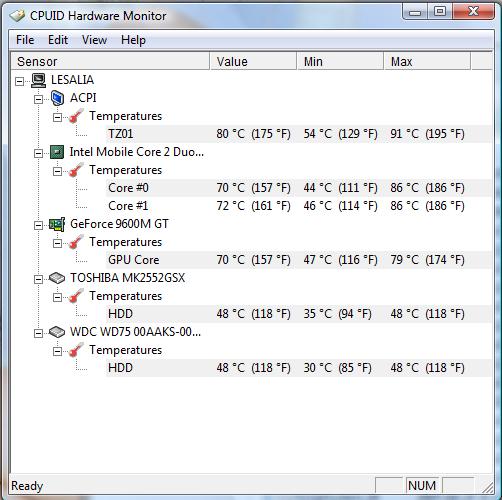
Task: Open the View menu
Action: coord(95,40)
